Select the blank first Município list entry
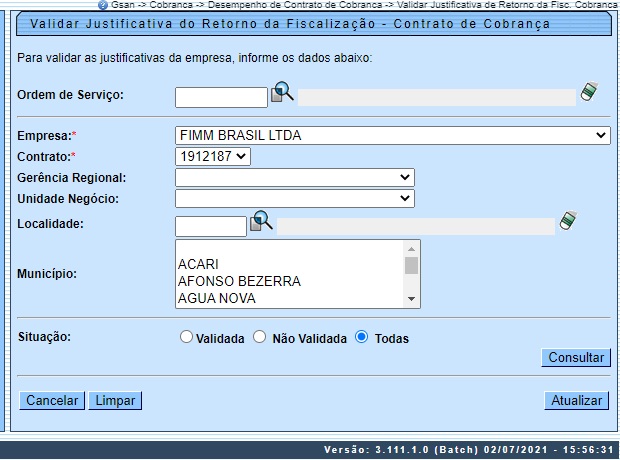 pyautogui.click(x=290, y=248)
